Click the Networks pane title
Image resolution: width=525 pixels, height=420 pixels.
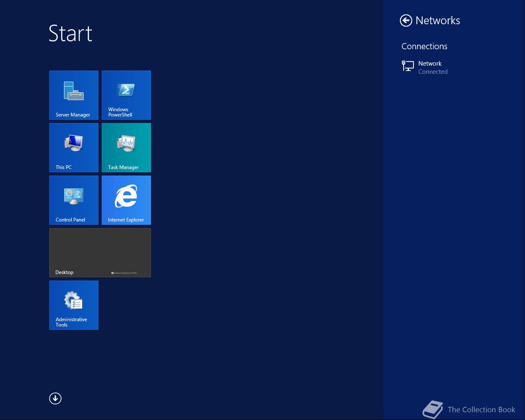pyautogui.click(x=438, y=21)
